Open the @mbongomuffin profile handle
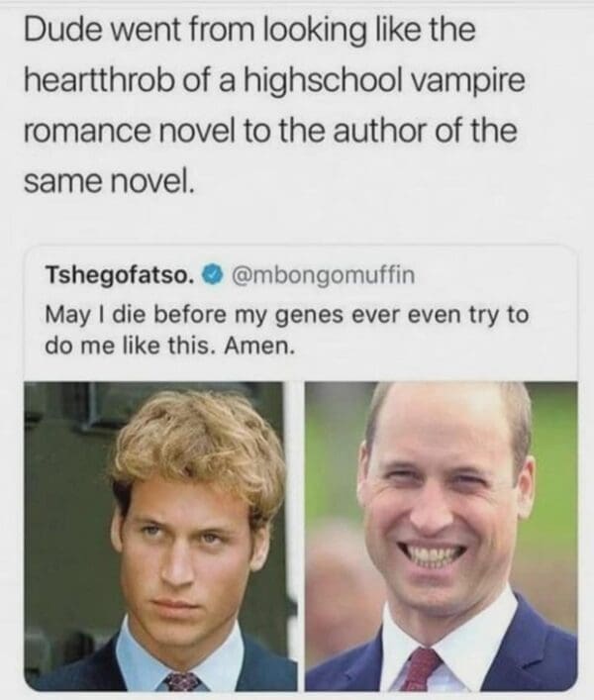The image size is (594, 700). (322, 275)
